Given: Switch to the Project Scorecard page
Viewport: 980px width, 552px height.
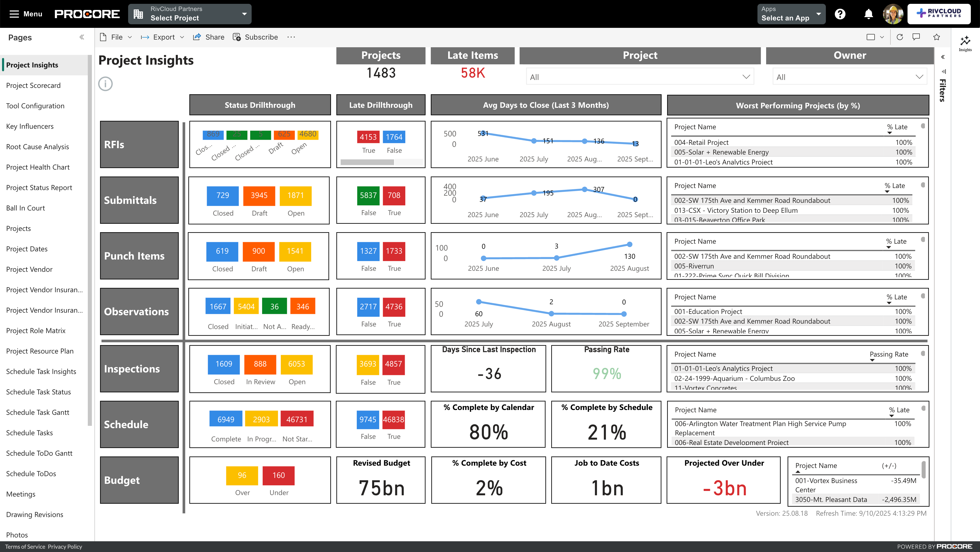Looking at the screenshot, I should point(33,85).
